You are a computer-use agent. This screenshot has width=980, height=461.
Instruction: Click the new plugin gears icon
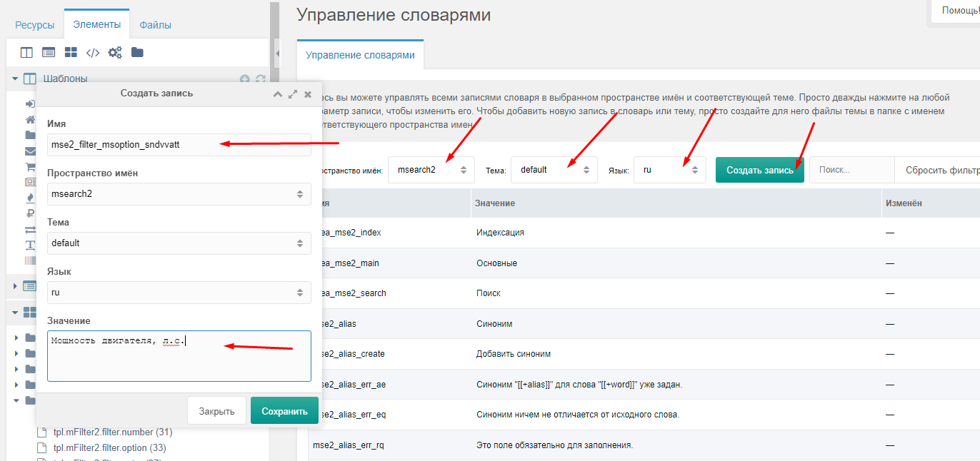point(115,52)
